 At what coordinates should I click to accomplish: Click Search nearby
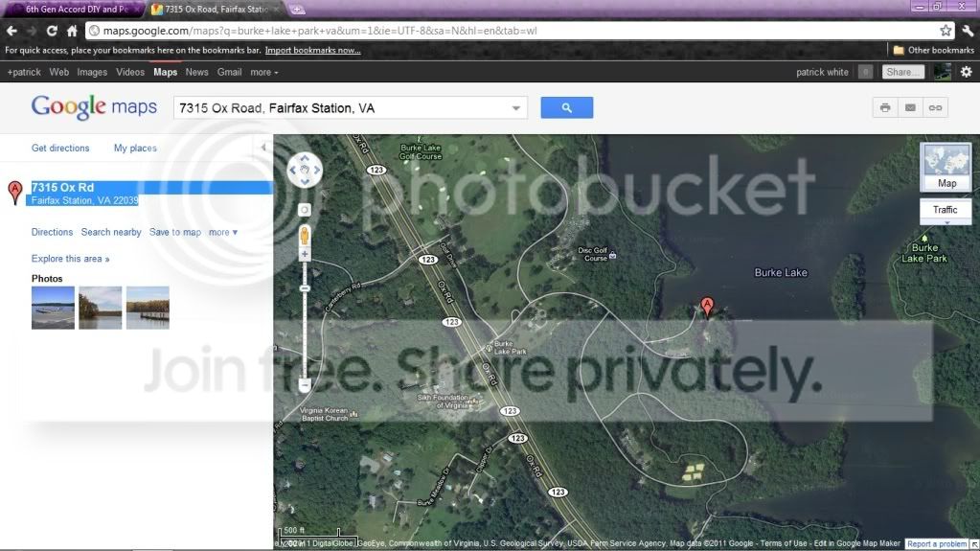coord(110,232)
